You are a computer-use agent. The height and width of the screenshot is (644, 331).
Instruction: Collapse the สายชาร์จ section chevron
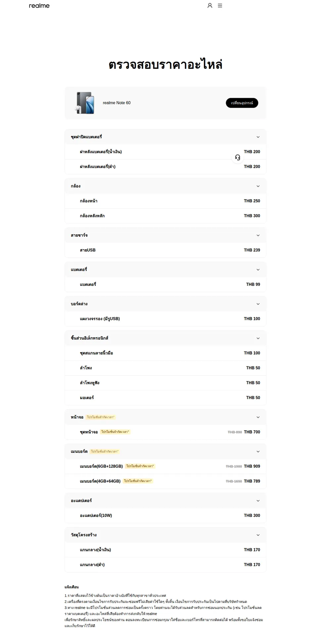258,235
